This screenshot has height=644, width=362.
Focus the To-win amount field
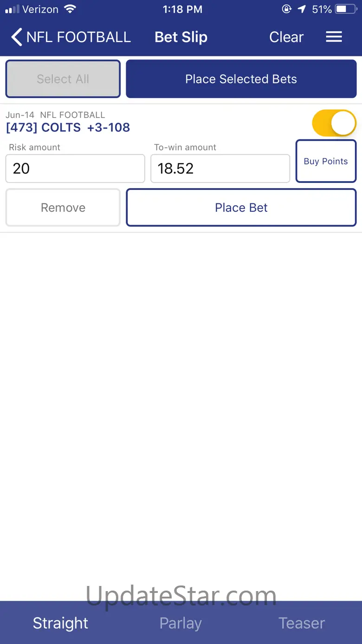pyautogui.click(x=220, y=169)
